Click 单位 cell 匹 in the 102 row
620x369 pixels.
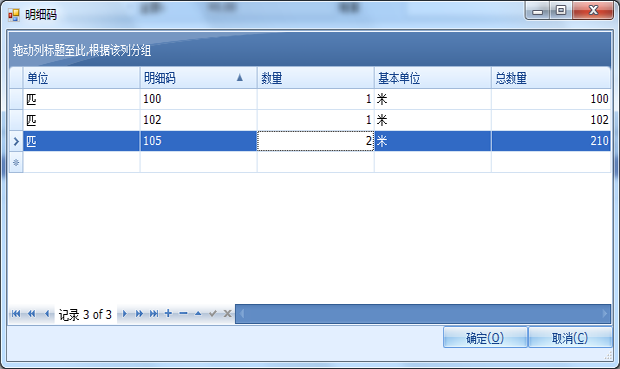pos(81,120)
